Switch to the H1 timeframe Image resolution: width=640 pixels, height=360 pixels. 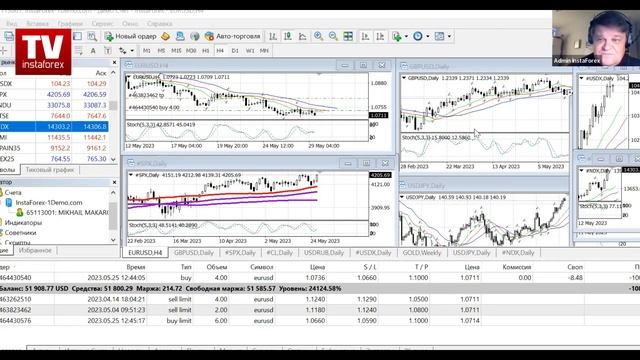point(206,51)
